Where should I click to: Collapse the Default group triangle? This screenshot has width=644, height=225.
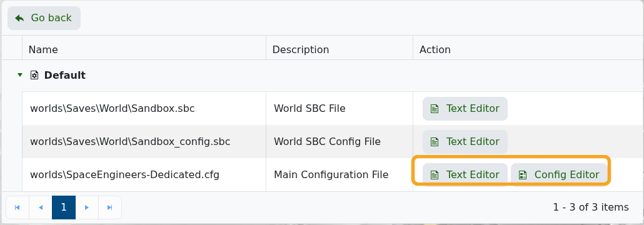point(20,75)
